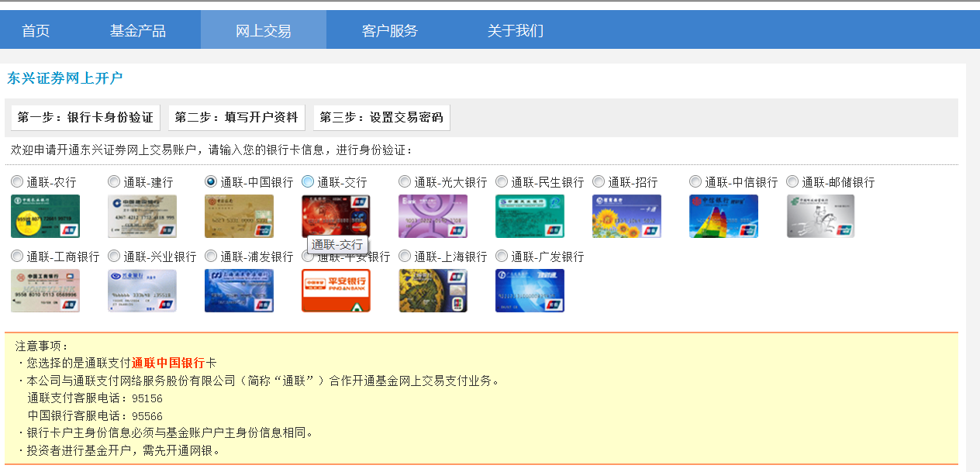Image resolution: width=980 pixels, height=472 pixels.
Task: Select the 通联-兴业银行 radio button
Action: coord(114,256)
